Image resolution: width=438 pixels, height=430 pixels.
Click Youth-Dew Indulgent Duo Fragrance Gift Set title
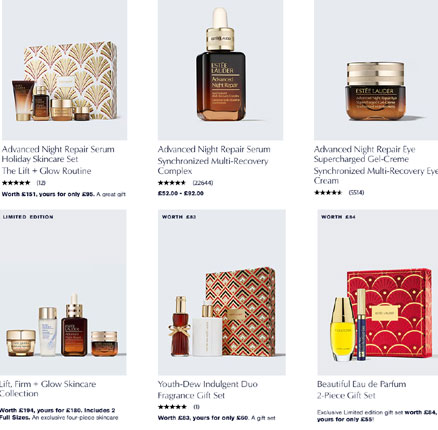[x=208, y=390]
